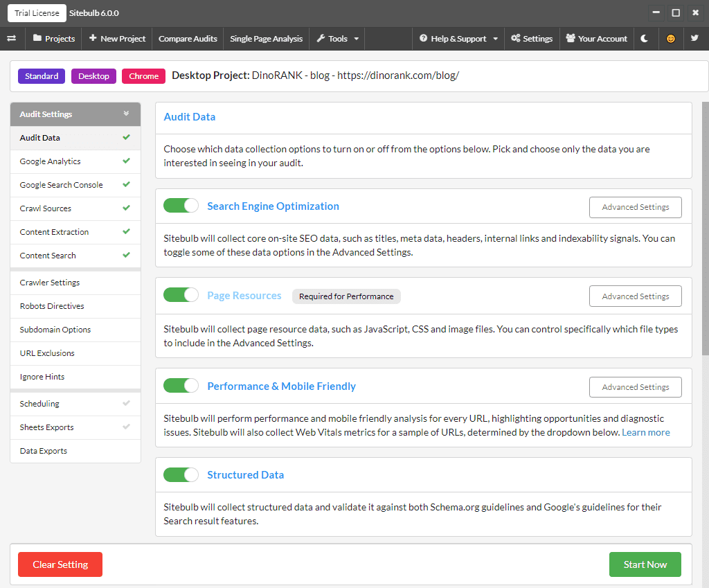
Task: Open Compare Audits
Action: tap(188, 39)
